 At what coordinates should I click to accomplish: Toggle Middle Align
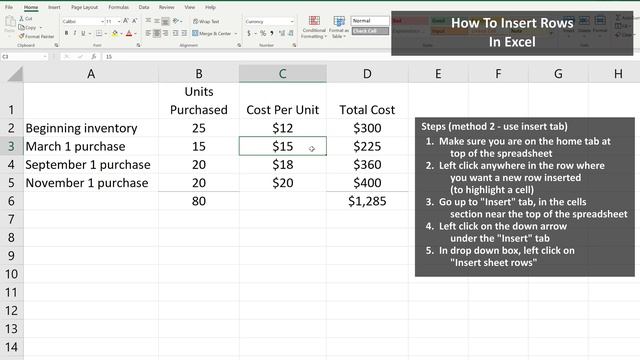tap(157, 21)
